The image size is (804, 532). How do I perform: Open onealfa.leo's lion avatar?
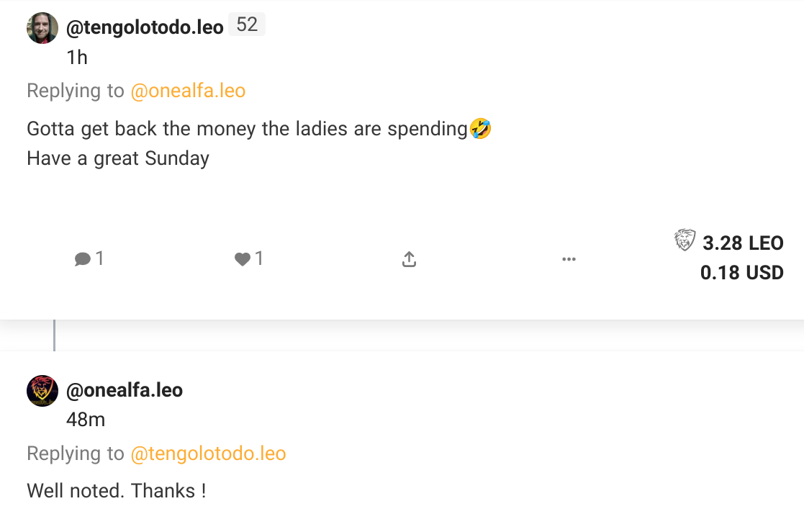point(42,390)
